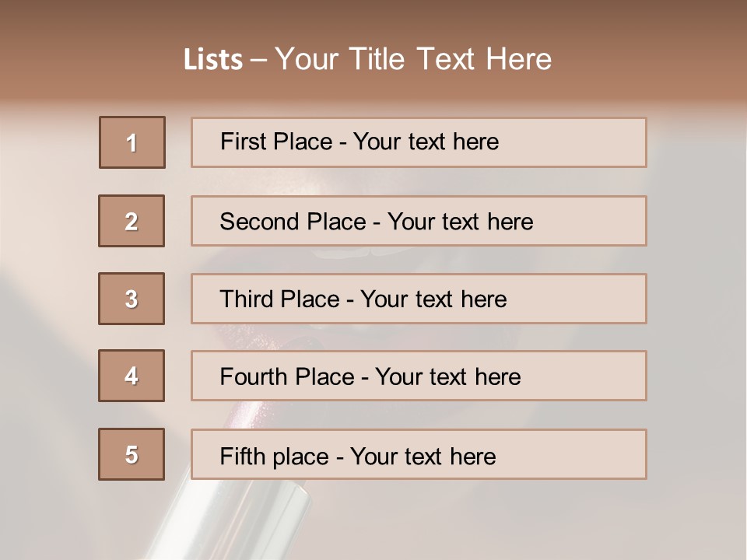Select the number 2 square

coord(132,221)
